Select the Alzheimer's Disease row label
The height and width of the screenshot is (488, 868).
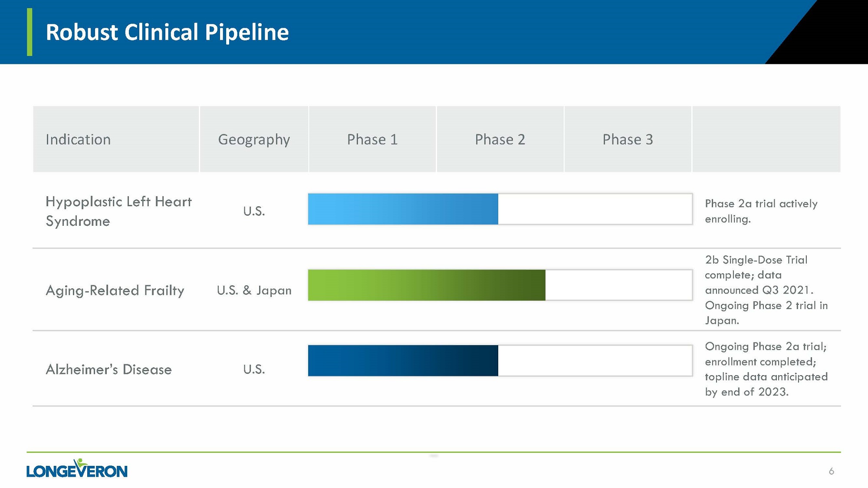(x=108, y=369)
